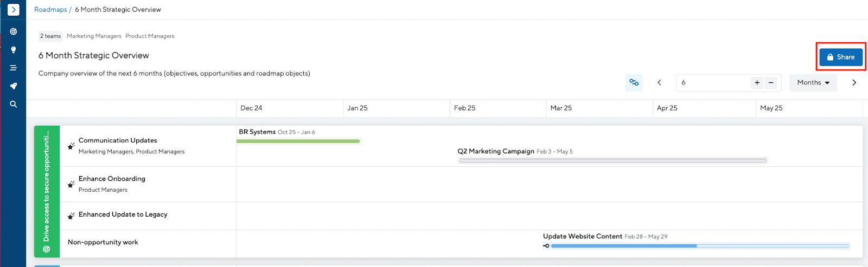Viewport: 868px width, 267px height.
Task: Click the Share button
Action: click(840, 57)
